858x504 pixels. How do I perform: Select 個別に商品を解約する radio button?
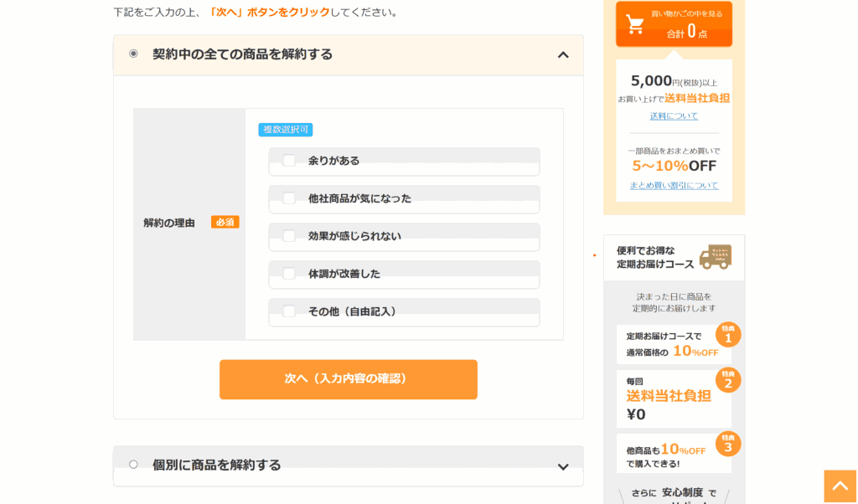(133, 465)
